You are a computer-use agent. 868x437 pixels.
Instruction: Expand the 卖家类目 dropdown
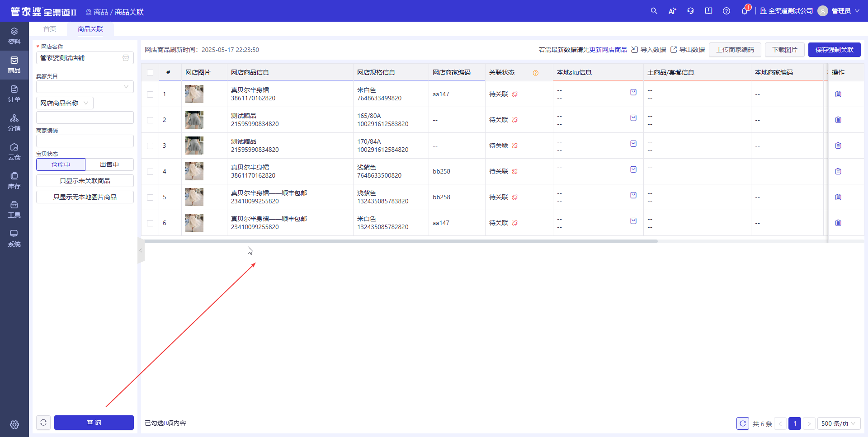pyautogui.click(x=85, y=87)
